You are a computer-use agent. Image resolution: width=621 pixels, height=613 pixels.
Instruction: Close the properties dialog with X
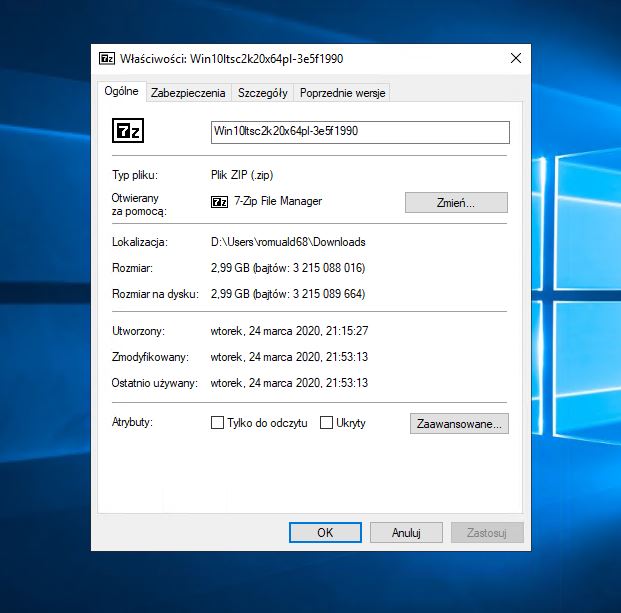(x=516, y=59)
